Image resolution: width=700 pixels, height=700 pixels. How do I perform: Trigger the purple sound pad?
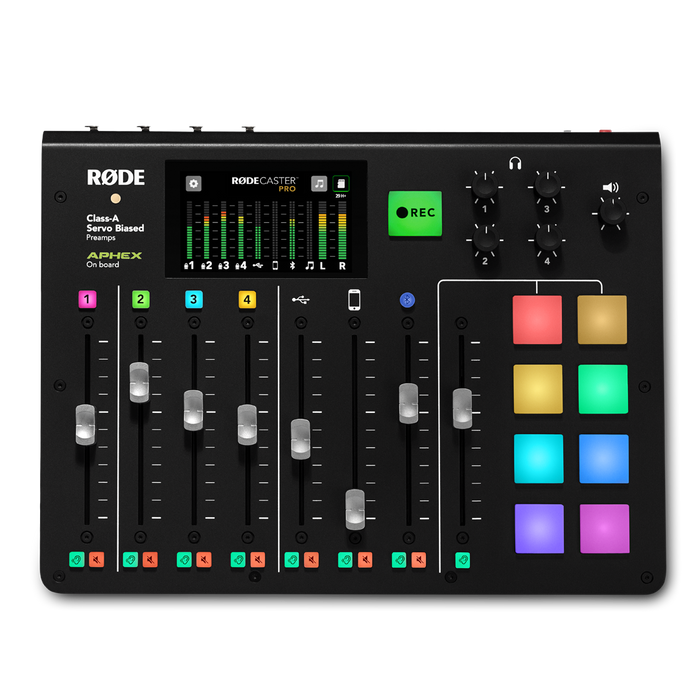click(x=539, y=529)
